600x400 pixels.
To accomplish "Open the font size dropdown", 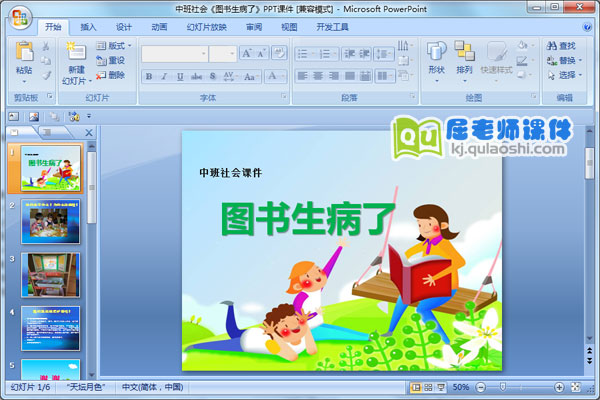I will pyautogui.click(x=232, y=54).
